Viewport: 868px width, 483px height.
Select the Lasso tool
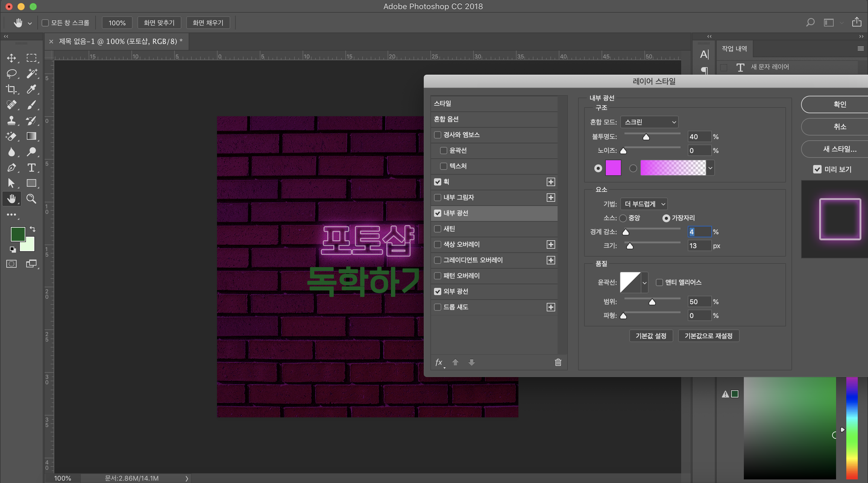[x=11, y=73]
